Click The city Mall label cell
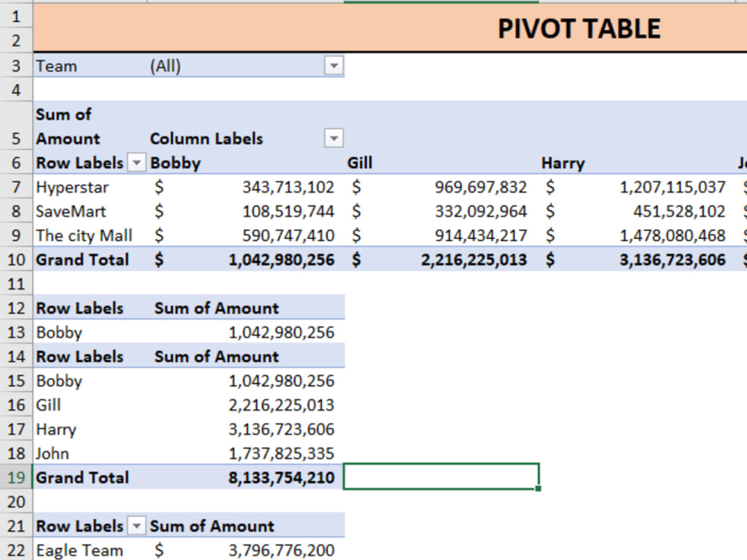Image resolution: width=747 pixels, height=560 pixels. (90, 236)
